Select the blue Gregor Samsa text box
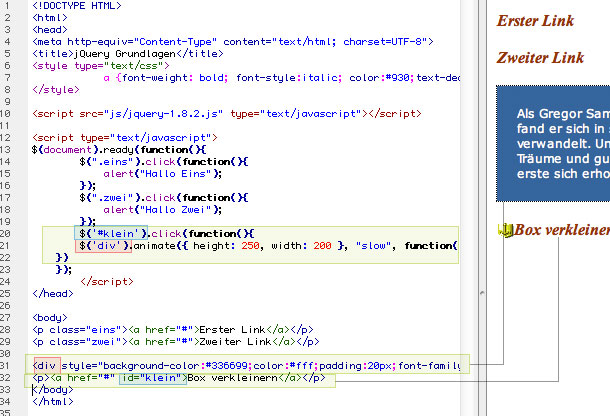 coord(553,143)
